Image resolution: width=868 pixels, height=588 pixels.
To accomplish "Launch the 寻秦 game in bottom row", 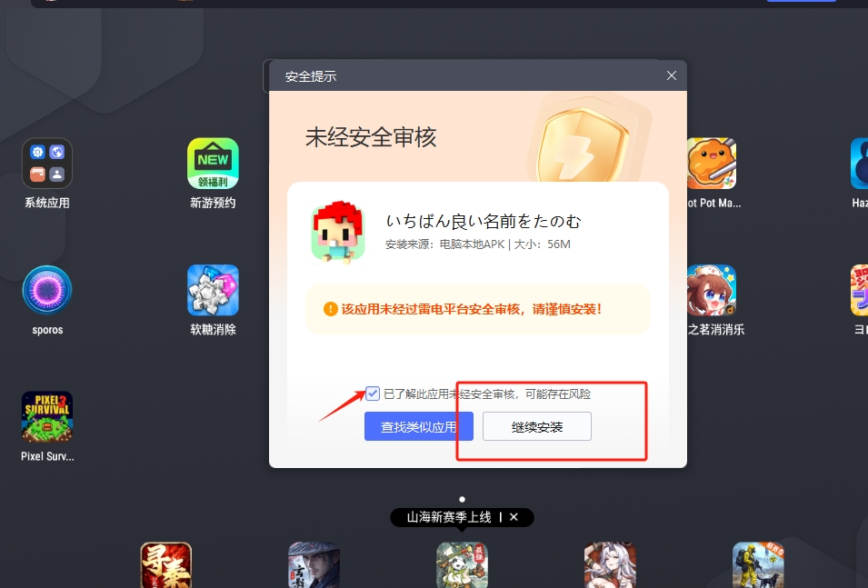I will pyautogui.click(x=166, y=565).
